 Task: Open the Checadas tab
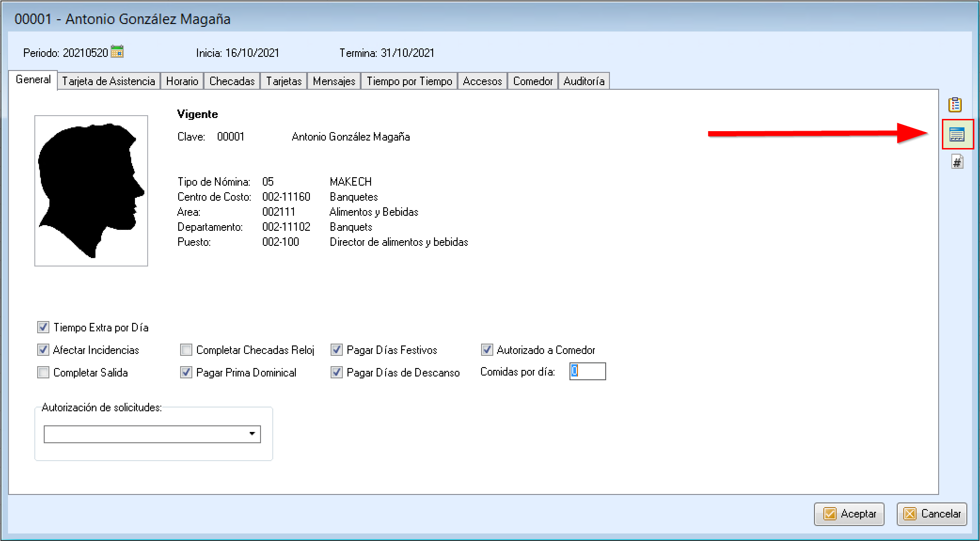click(x=232, y=81)
